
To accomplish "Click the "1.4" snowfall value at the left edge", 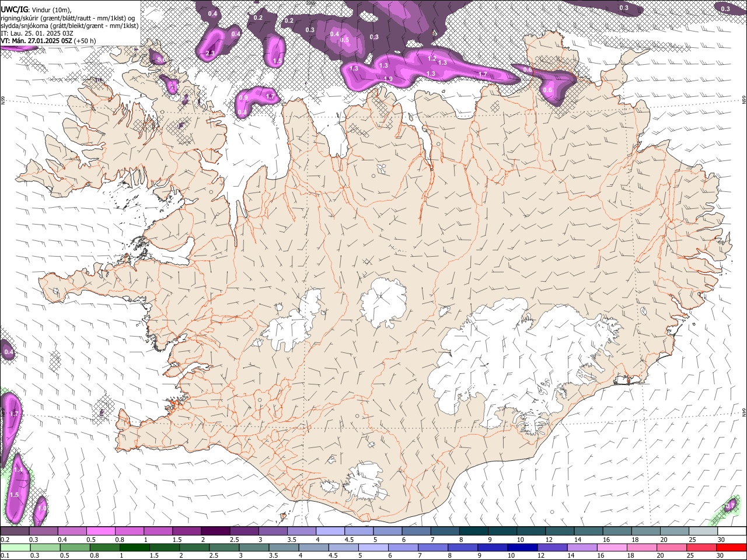I will [x=18, y=470].
